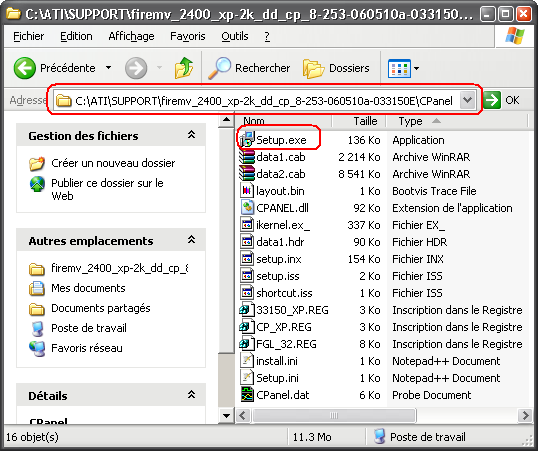Open the Rechercher magnifier search

pyautogui.click(x=249, y=68)
